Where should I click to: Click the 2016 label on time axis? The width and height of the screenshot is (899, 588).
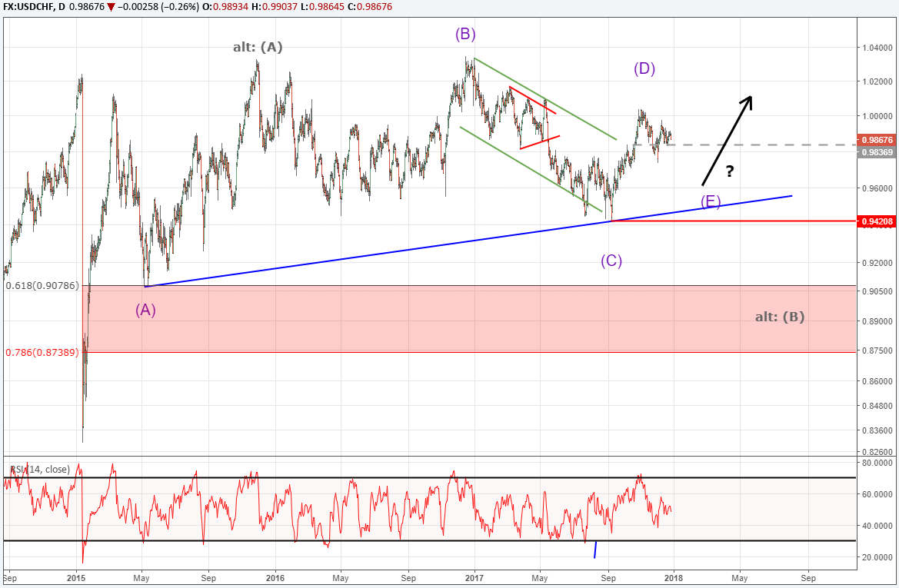(x=275, y=578)
